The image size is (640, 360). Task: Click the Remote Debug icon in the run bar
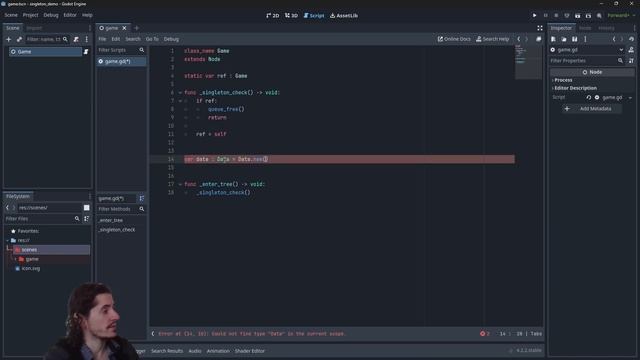point(567,16)
